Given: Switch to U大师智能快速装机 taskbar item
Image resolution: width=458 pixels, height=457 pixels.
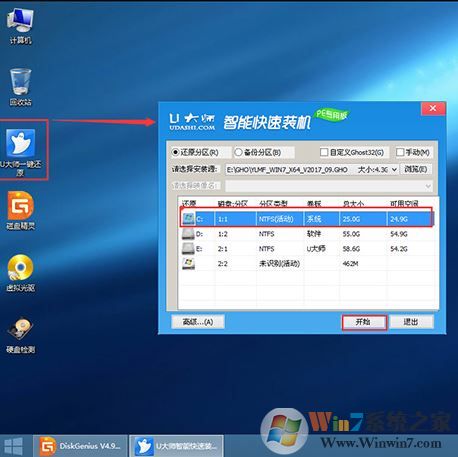Looking at the screenshot, I should 176,446.
